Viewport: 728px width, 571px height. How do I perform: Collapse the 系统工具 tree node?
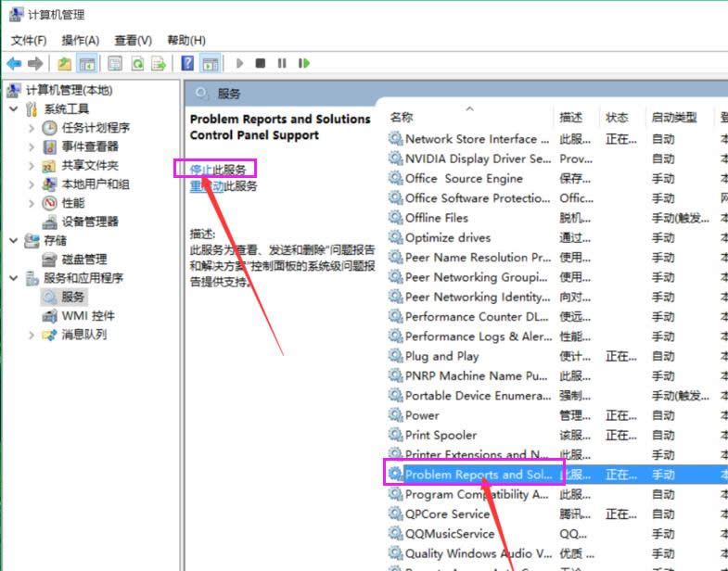[14, 109]
